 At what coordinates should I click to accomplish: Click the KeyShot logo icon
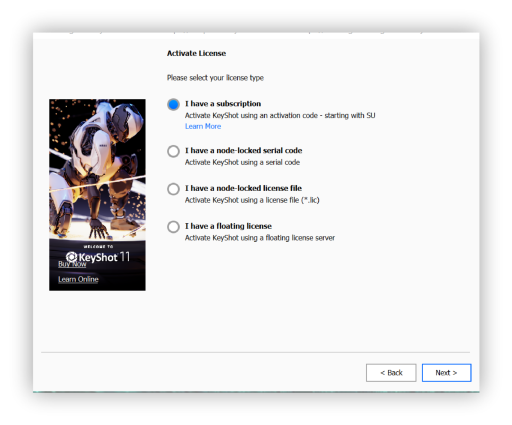click(71, 257)
